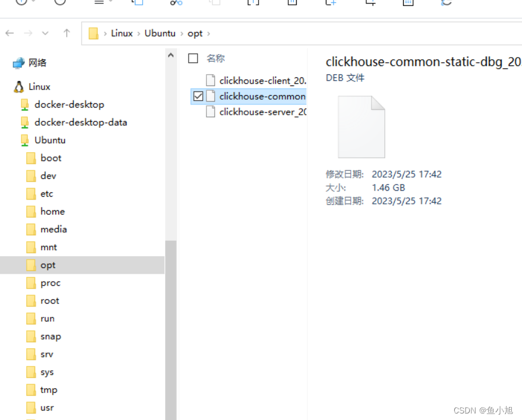Viewport: 522px width, 420px height.
Task: Select the mnt folder in tree
Action: click(x=49, y=247)
